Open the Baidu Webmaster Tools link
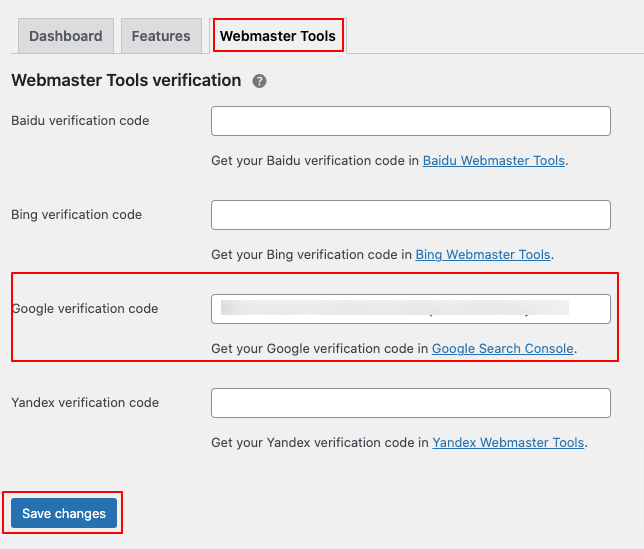The height and width of the screenshot is (549, 644). [494, 160]
